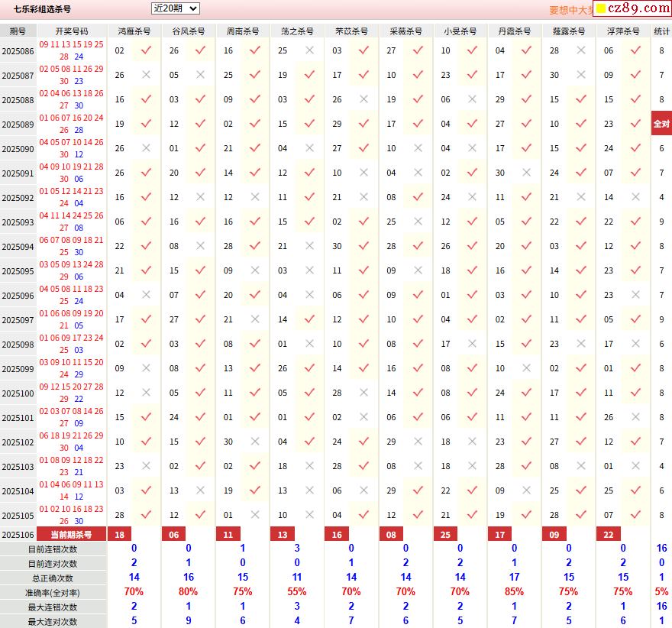The width and height of the screenshot is (672, 628).
Task: Click the 小旻杀号 cross mark in row 2025088
Action: (x=472, y=99)
